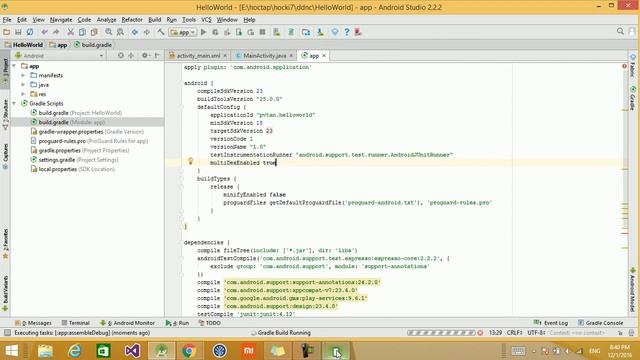640x360 pixels.
Task: Close the app editor tab
Action: (x=324, y=56)
